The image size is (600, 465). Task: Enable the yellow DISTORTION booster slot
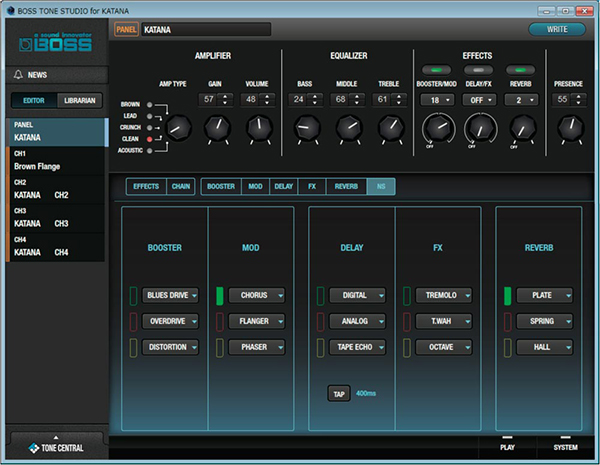(133, 348)
